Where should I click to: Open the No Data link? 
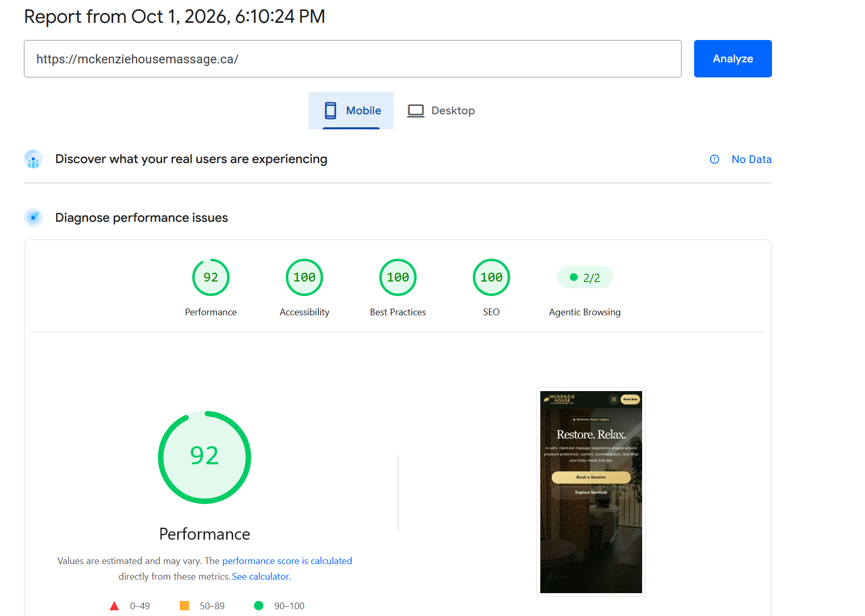(751, 159)
